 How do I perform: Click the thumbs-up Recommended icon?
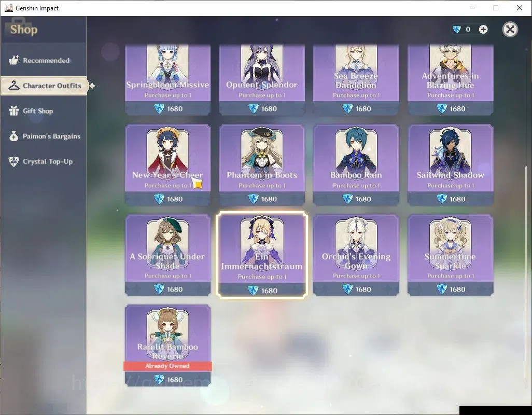[x=14, y=60]
